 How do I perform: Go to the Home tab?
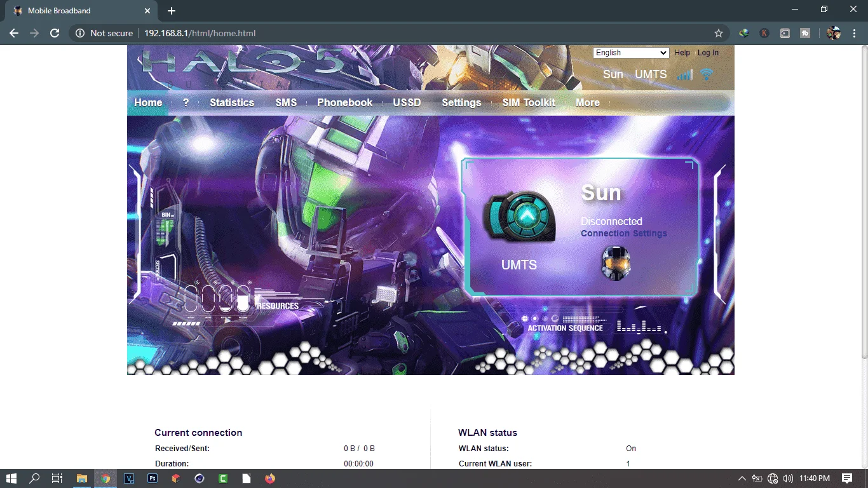pos(148,102)
